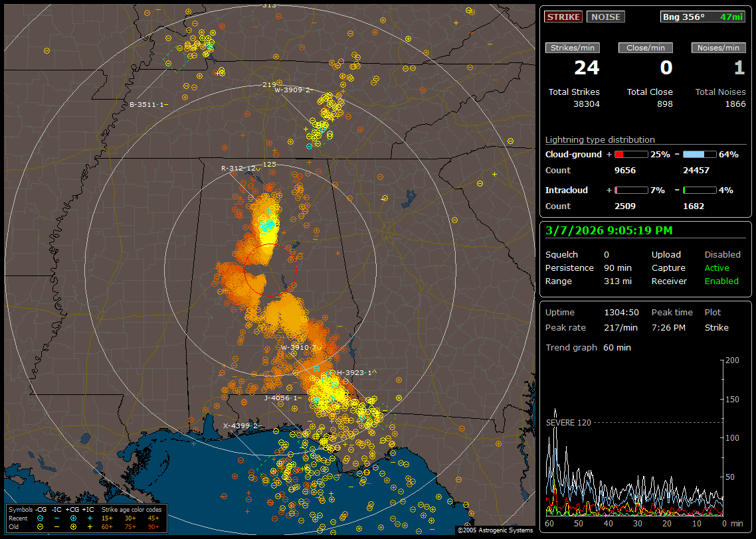Click the recent +CG cyan symbol in legend
The image size is (756, 539).
coord(73,517)
